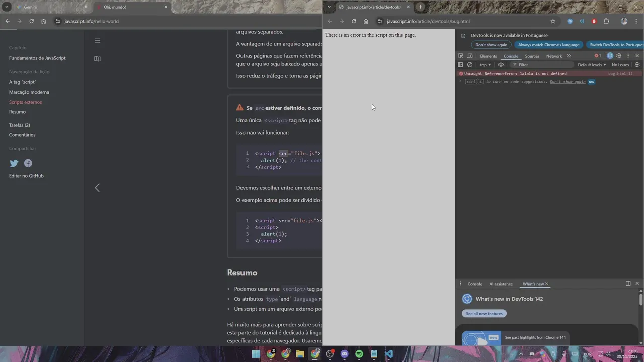
Task: Jump to the Resumo section link
Action: pyautogui.click(x=17, y=112)
